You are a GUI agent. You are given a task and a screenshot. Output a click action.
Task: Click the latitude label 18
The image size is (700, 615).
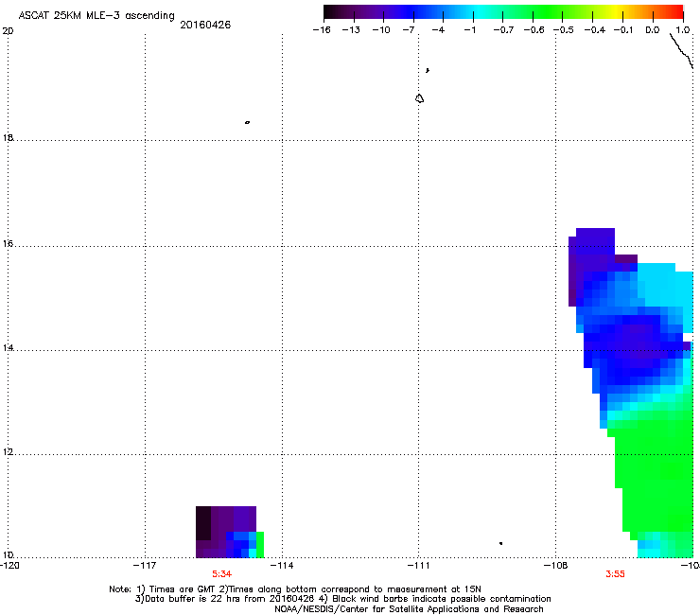pos(8,137)
